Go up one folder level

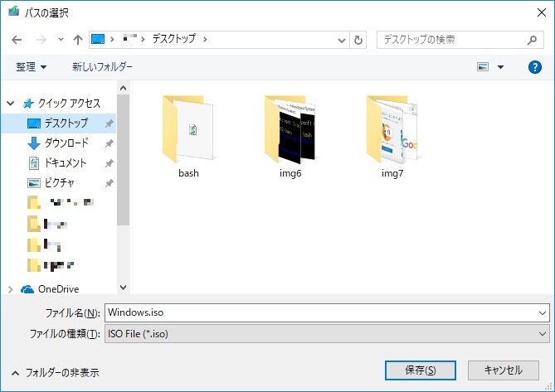click(77, 40)
